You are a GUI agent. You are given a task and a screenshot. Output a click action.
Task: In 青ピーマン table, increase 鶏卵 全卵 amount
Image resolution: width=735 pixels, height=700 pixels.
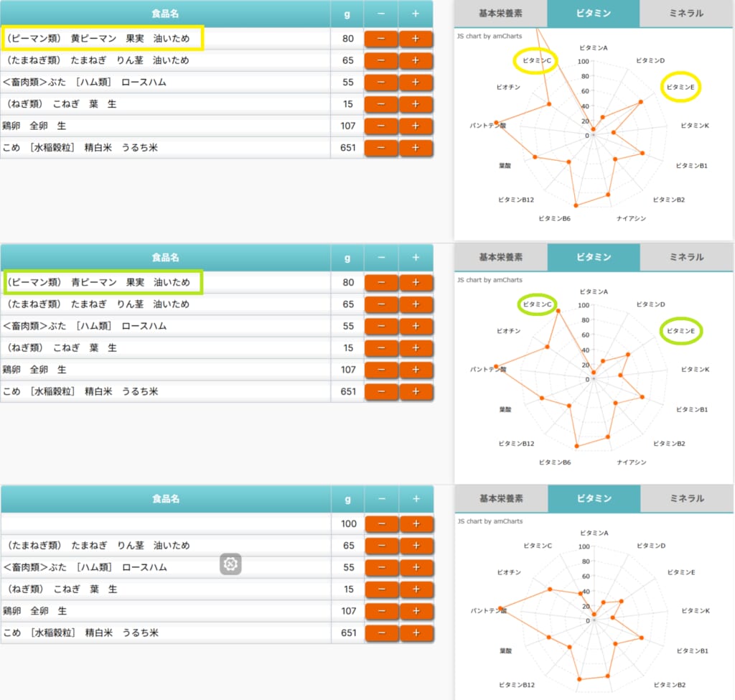(416, 370)
